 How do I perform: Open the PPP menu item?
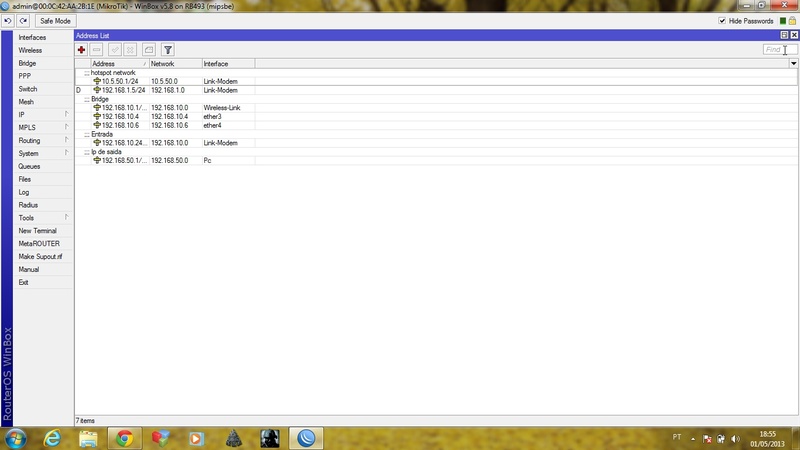point(24,76)
